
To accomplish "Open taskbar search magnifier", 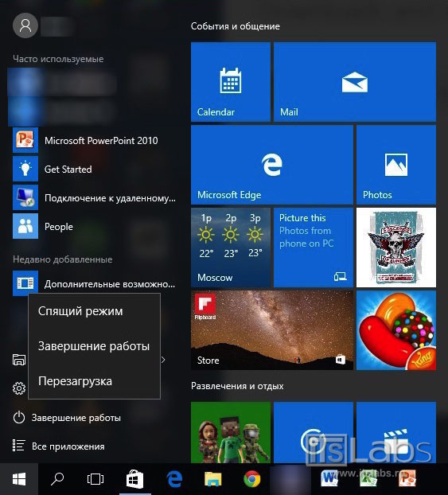I will click(x=57, y=479).
